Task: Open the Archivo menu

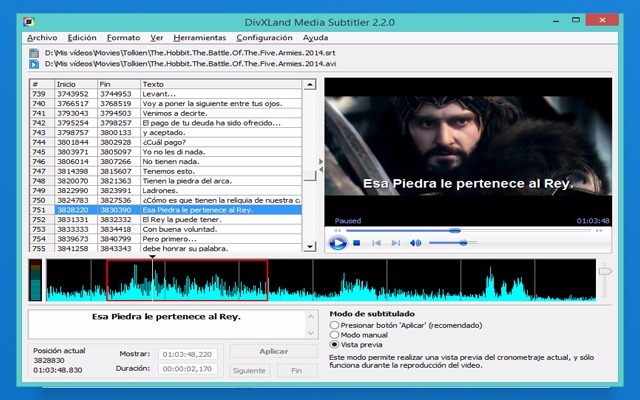Action: 43,37
